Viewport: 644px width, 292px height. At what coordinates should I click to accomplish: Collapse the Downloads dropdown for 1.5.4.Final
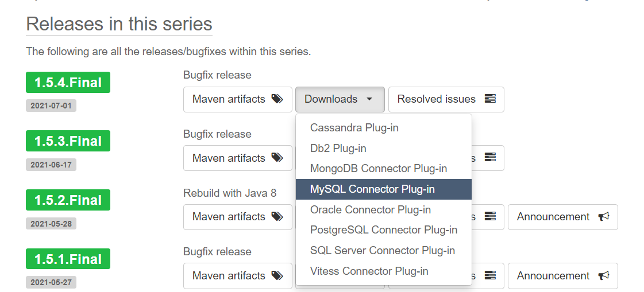click(340, 99)
